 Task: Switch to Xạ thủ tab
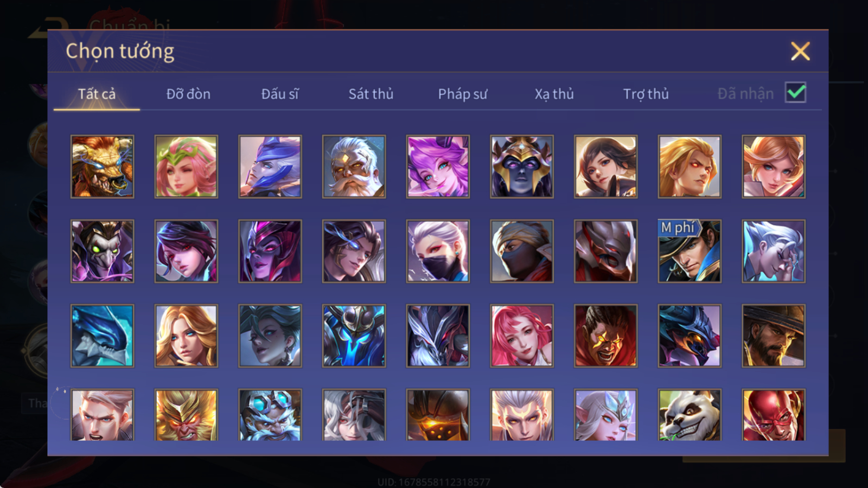coord(554,94)
